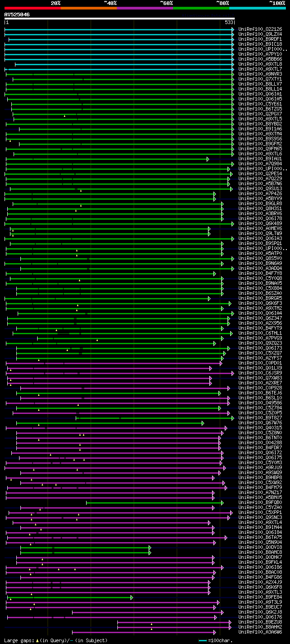The width and height of the screenshot is (290, 644).
Task: Select hit label UniRef100_B9RDF1
Action: tap(260, 39)
